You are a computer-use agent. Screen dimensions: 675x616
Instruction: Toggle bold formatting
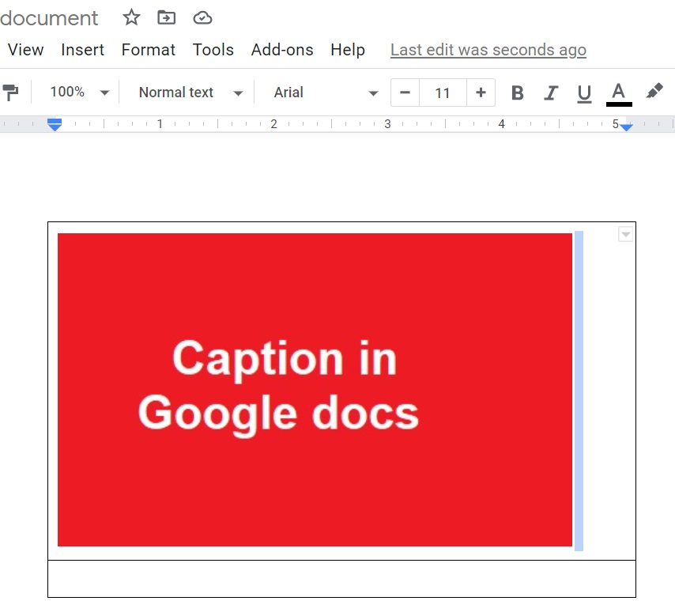tap(517, 93)
